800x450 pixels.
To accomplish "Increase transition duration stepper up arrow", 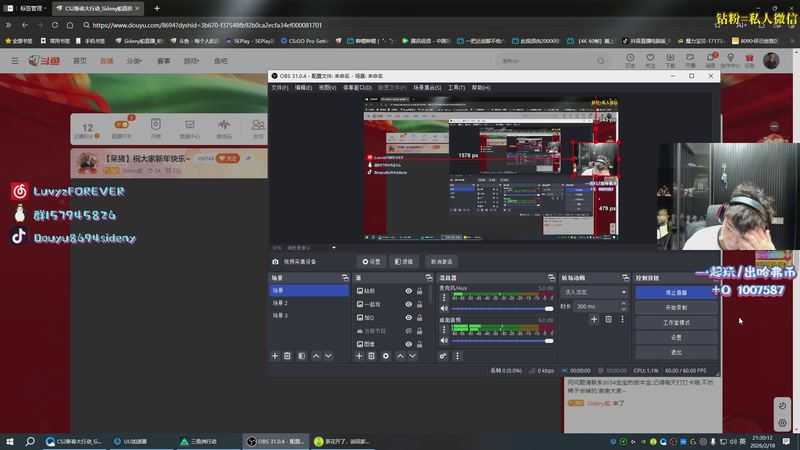I will pos(623,304).
